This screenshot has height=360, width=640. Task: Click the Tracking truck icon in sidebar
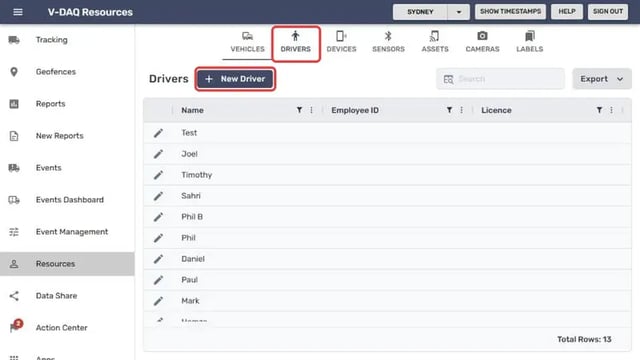point(14,40)
